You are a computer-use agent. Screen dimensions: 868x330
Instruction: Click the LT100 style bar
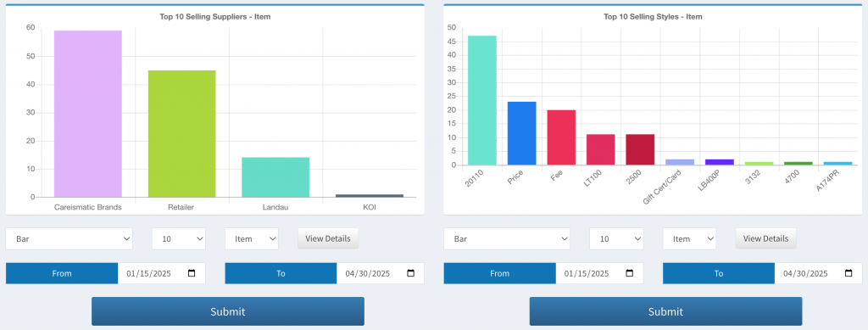601,149
